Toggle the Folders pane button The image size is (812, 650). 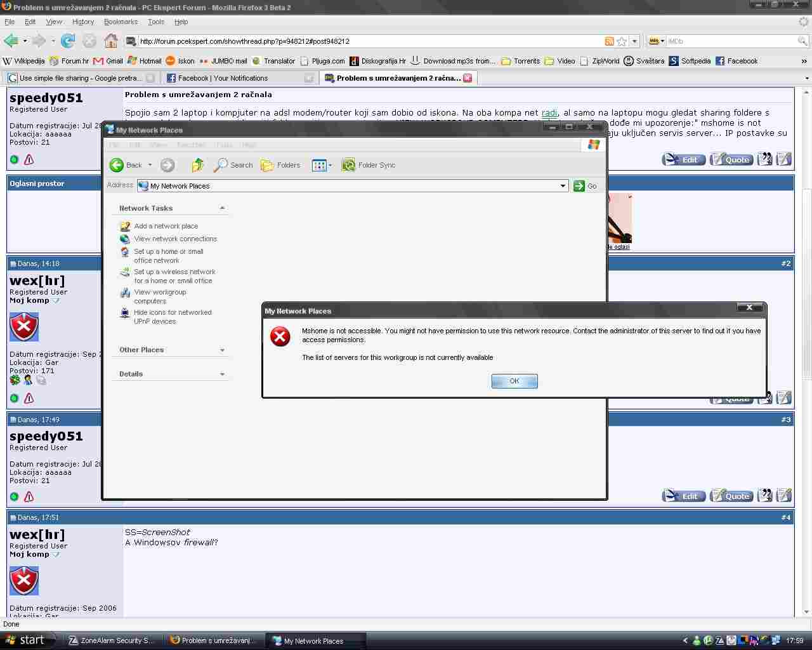280,165
